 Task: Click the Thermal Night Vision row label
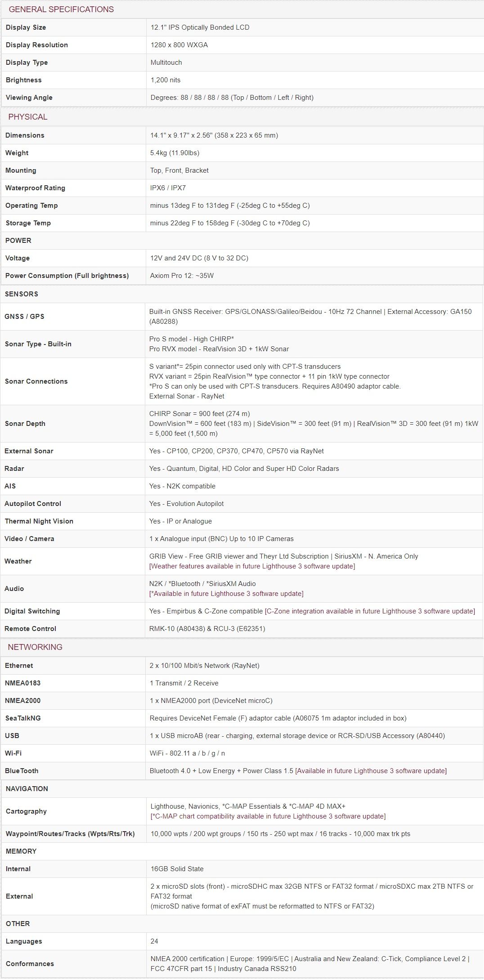click(39, 521)
